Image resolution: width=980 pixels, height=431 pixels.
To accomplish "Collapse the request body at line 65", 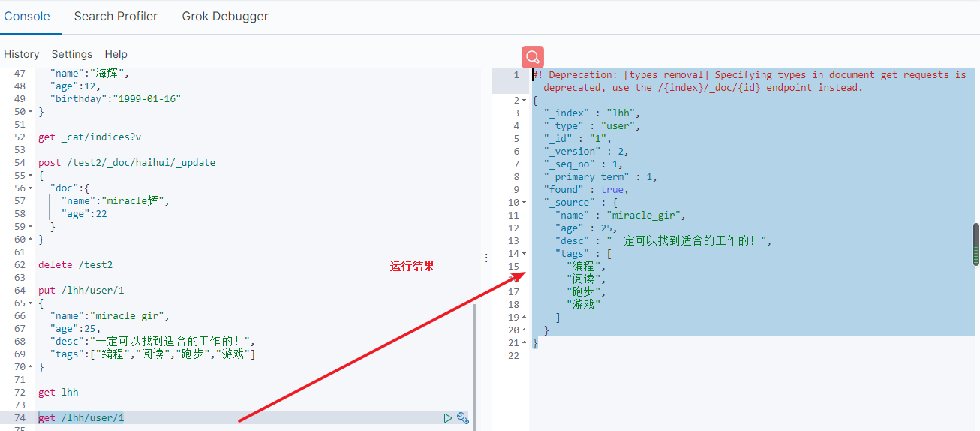I will click(x=30, y=303).
